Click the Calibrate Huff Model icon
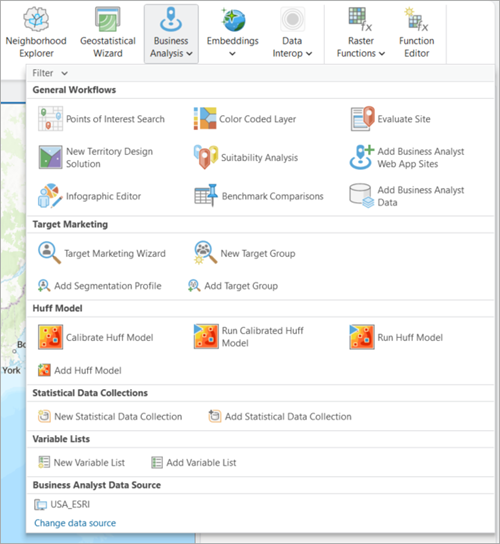500x544 pixels. 51,337
